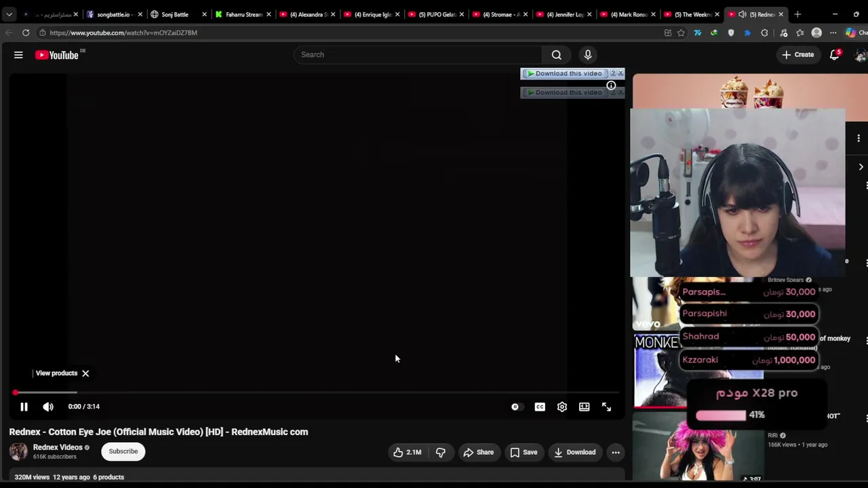
Task: Open the MONKEY video thumbnail
Action: pos(656,370)
